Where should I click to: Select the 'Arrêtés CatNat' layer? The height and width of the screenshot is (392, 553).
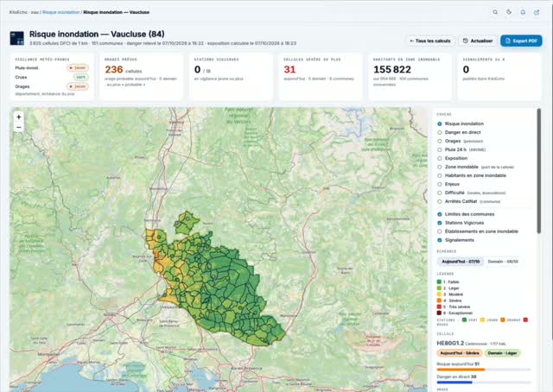440,202
